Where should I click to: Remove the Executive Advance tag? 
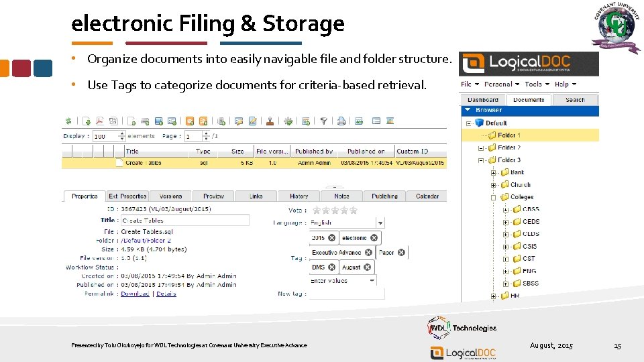(368, 253)
